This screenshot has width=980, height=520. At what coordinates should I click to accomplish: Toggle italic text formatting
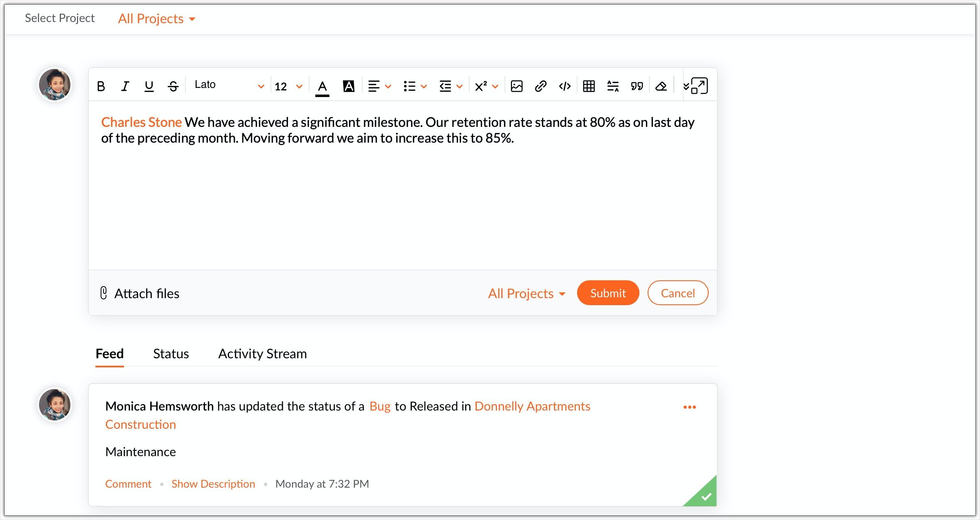pyautogui.click(x=125, y=86)
